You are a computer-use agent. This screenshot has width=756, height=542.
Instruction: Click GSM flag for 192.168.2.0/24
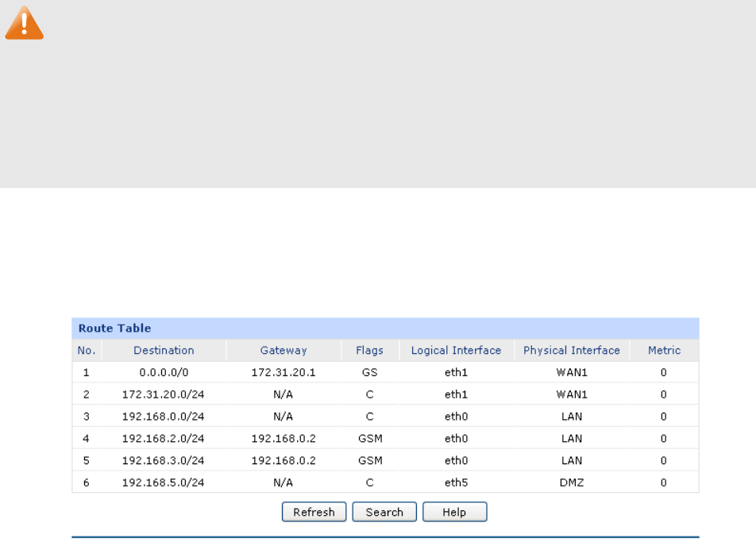tap(370, 438)
